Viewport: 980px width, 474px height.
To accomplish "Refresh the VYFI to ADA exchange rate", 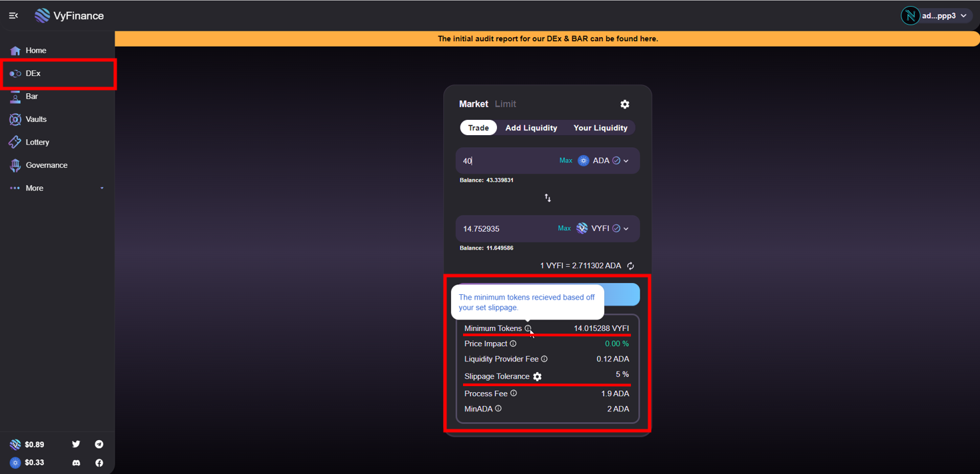I will pyautogui.click(x=630, y=266).
